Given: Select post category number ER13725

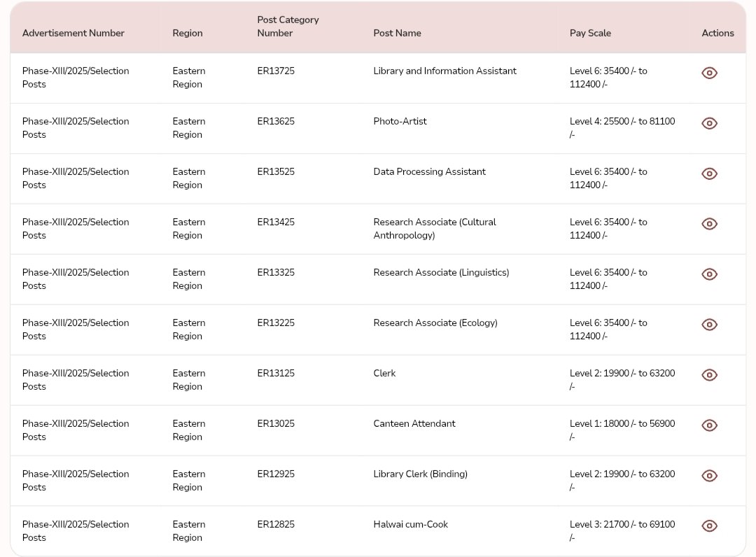Looking at the screenshot, I should 276,71.
